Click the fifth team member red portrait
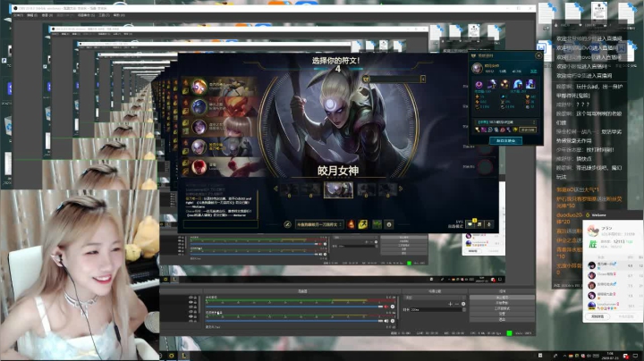 (199, 166)
